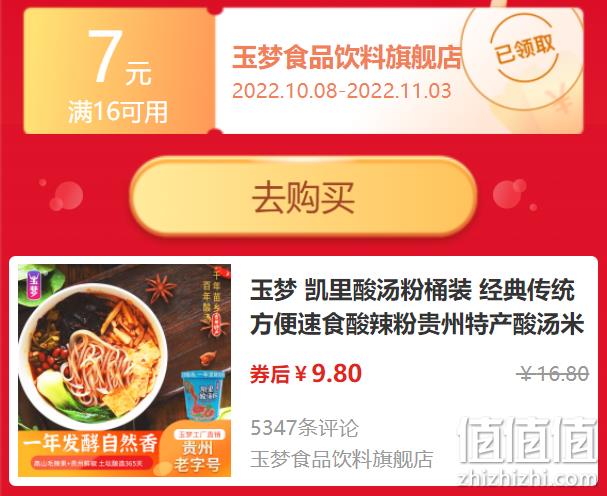This screenshot has width=607, height=496.
Task: Click the blue cup noodle package picture
Action: point(203,395)
